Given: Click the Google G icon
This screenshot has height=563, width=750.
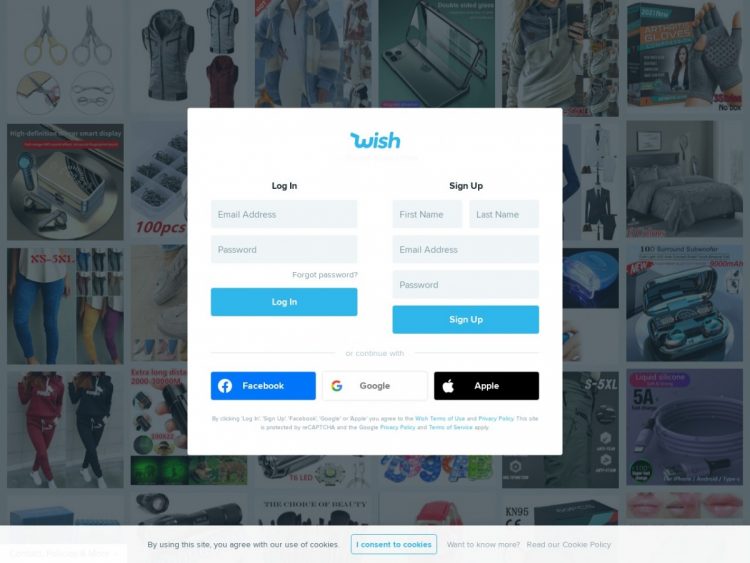Looking at the screenshot, I should (x=337, y=386).
